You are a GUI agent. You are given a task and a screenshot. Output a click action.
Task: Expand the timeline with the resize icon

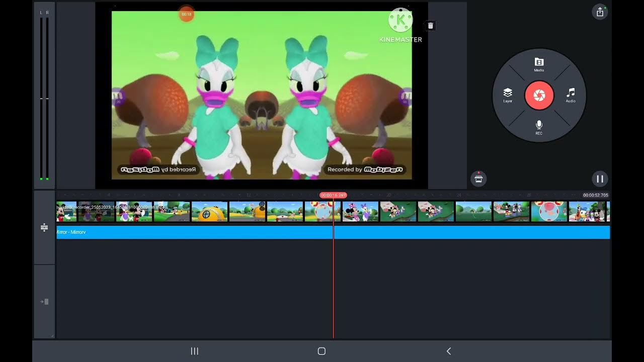click(x=44, y=228)
